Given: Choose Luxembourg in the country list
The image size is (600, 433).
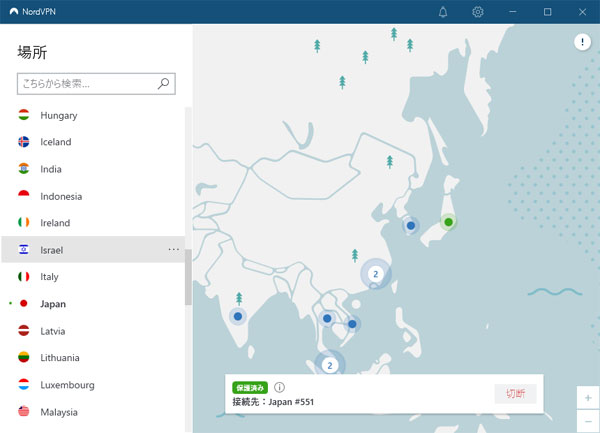Looking at the screenshot, I should pos(93,385).
